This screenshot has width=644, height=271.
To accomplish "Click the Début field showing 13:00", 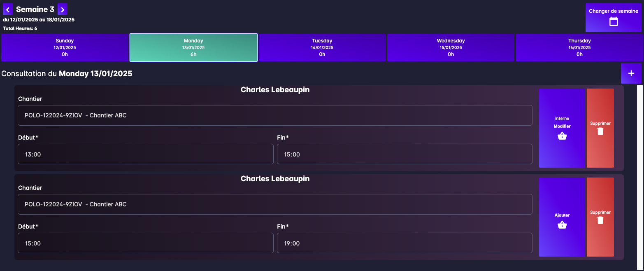I will click(145, 154).
